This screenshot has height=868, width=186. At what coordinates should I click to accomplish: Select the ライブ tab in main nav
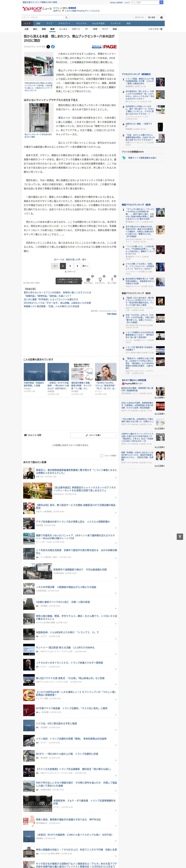[49, 24]
